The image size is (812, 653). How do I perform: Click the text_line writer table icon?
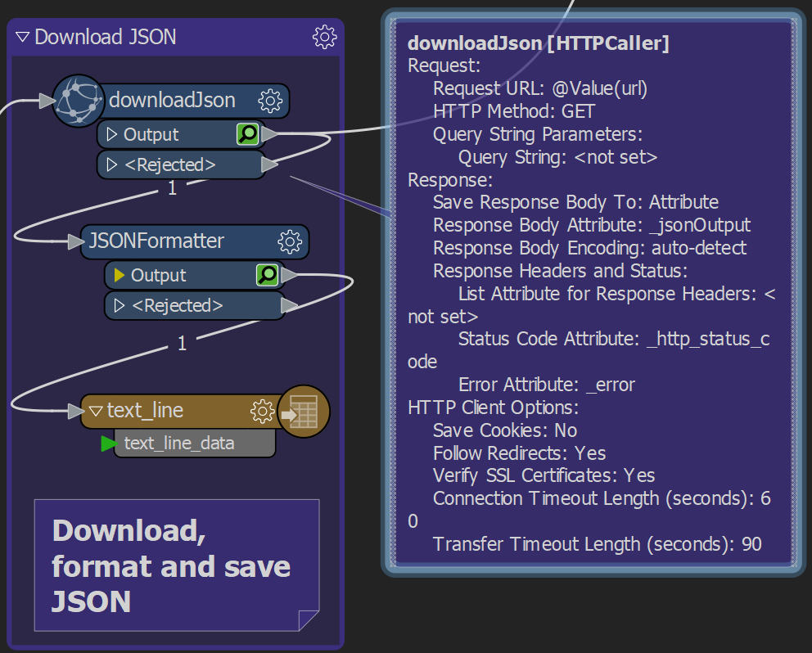click(304, 412)
